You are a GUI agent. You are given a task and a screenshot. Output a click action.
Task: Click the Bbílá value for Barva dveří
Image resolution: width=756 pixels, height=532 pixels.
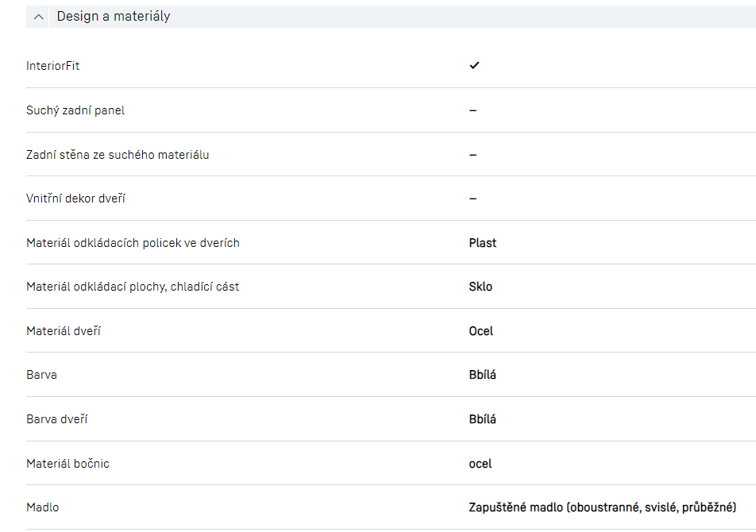[483, 419]
